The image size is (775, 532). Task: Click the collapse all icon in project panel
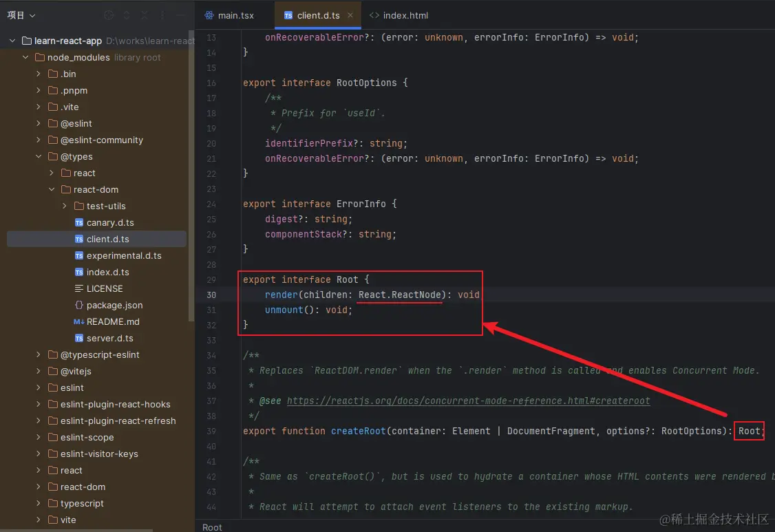145,15
